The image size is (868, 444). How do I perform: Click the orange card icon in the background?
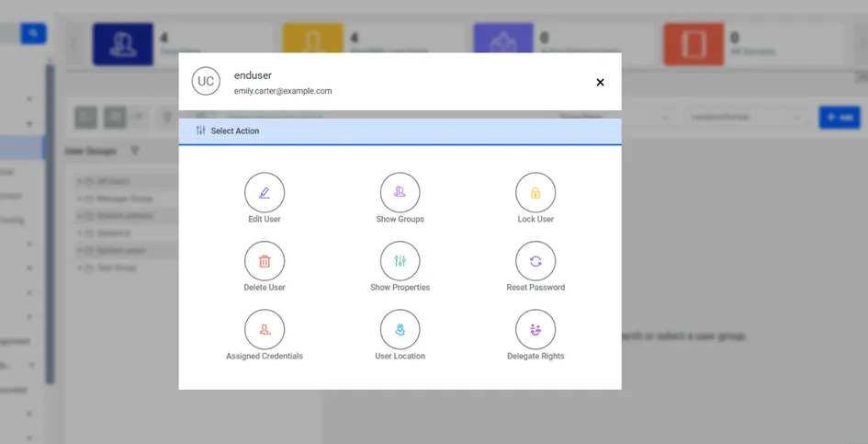(x=693, y=44)
